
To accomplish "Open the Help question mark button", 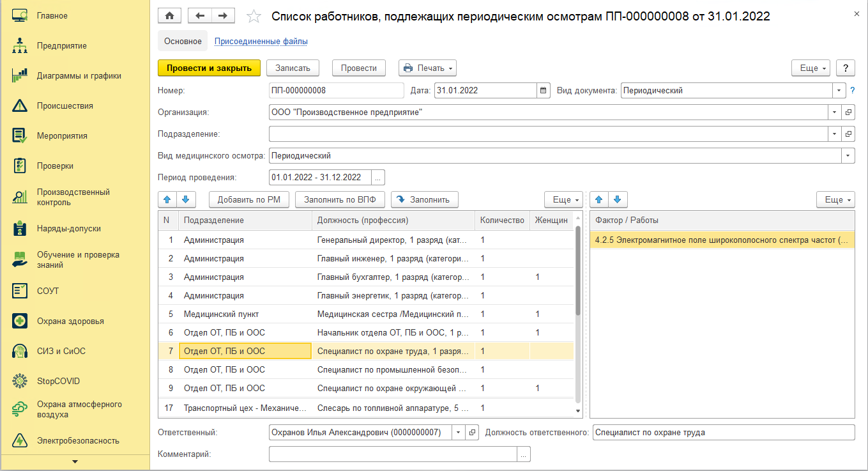I will coord(846,68).
